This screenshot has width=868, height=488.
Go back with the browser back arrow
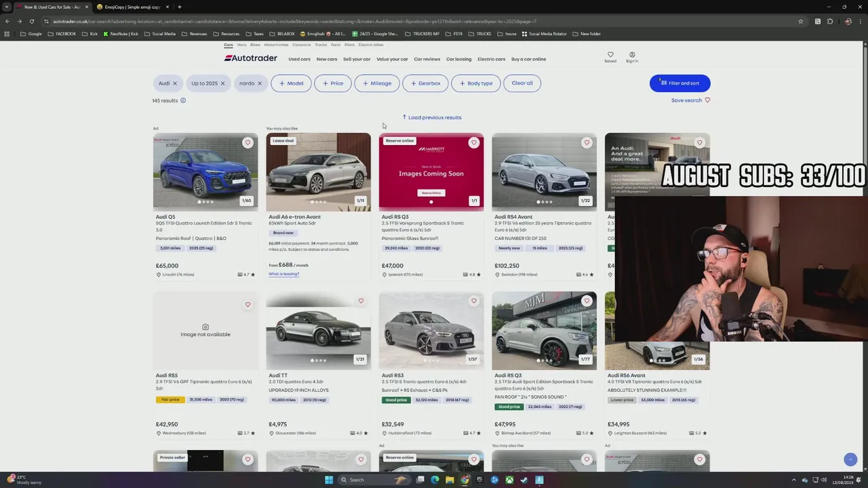[7, 22]
